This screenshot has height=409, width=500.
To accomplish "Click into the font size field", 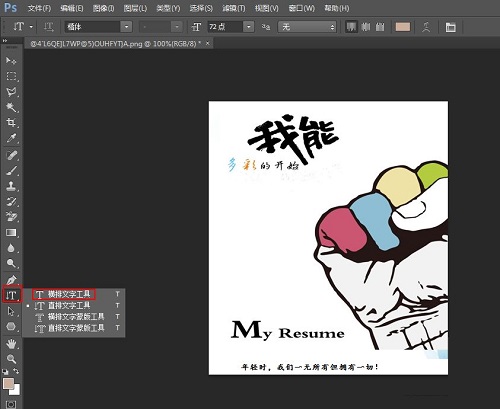I will 225,27.
